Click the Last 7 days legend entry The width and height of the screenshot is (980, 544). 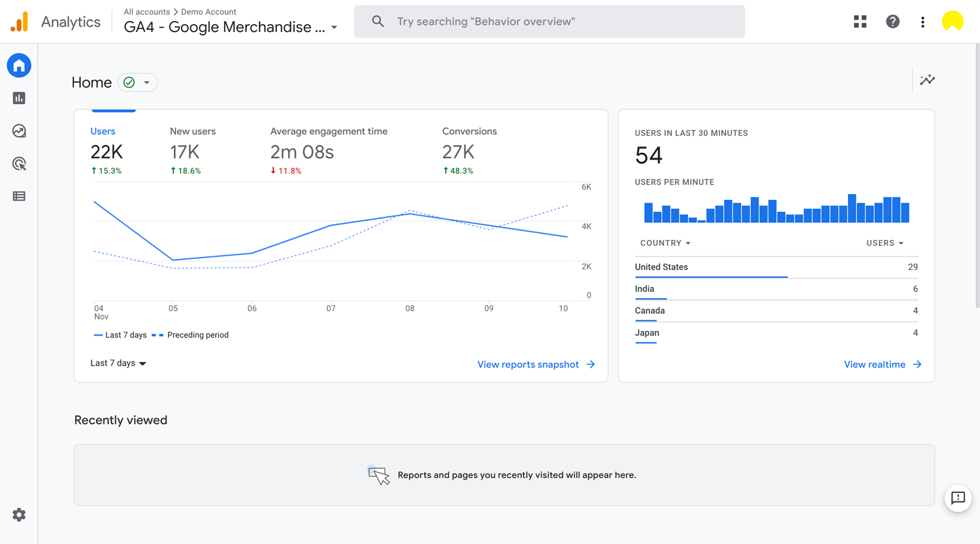[x=120, y=335]
